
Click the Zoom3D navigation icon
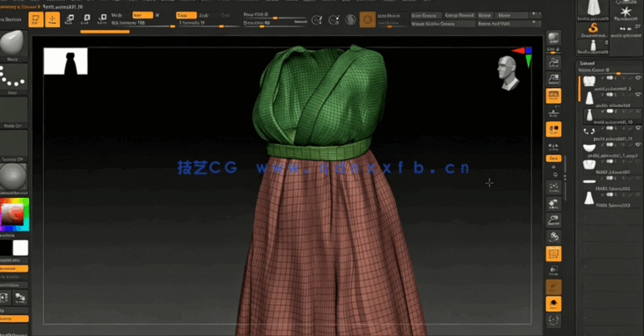click(x=553, y=221)
